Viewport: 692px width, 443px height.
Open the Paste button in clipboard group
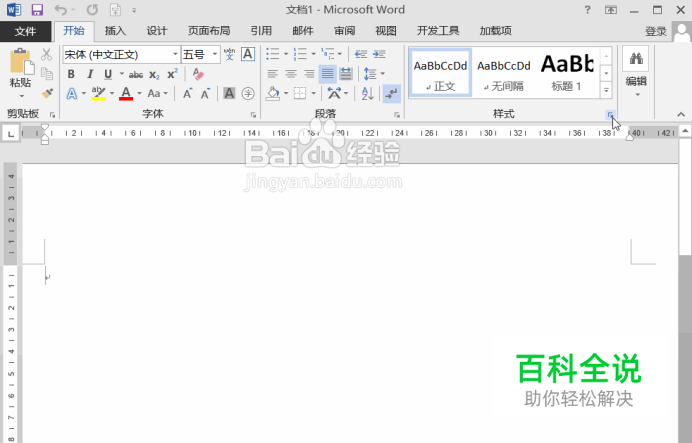20,74
